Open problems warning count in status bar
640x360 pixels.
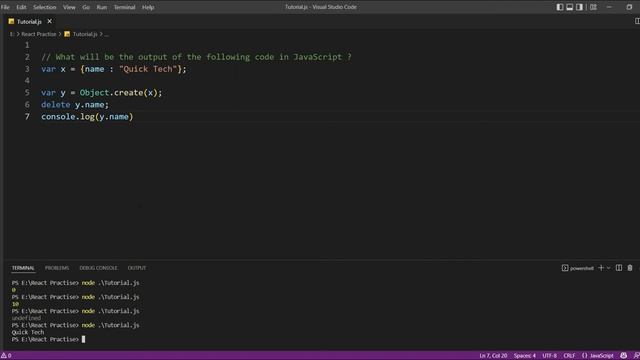coord(6,356)
